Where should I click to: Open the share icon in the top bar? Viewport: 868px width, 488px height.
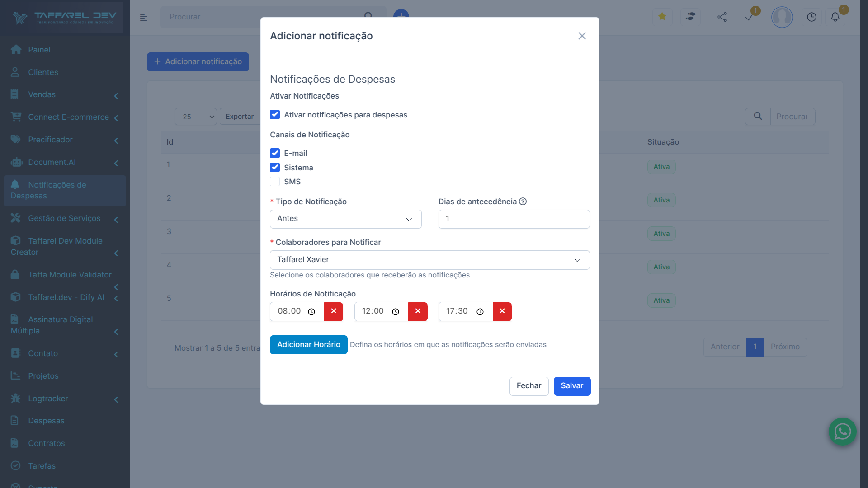coord(722,17)
